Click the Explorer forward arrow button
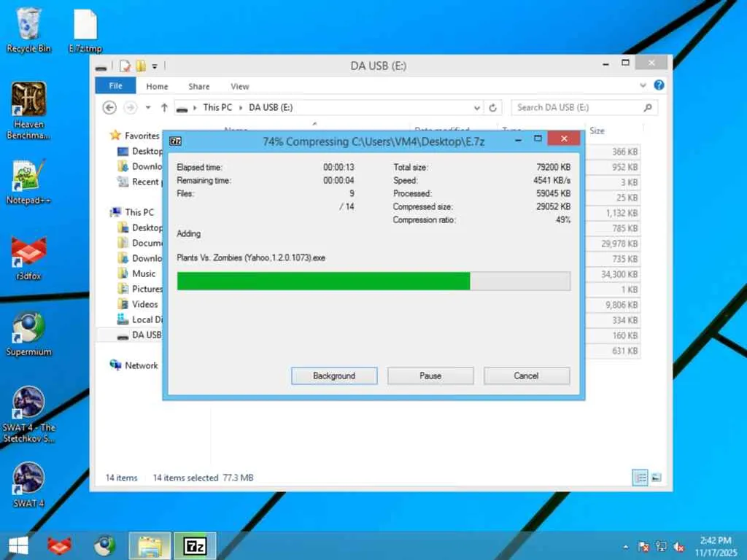The image size is (747, 560). click(130, 108)
